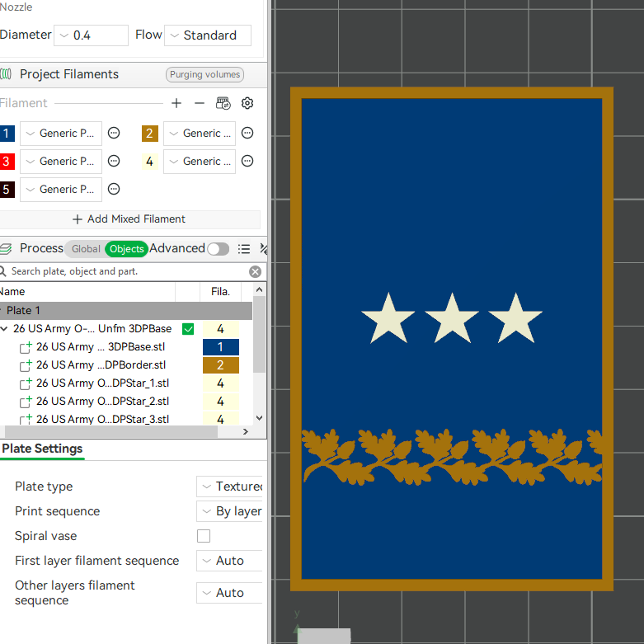The width and height of the screenshot is (644, 644).
Task: Open the process settings list icon
Action: tap(244, 249)
